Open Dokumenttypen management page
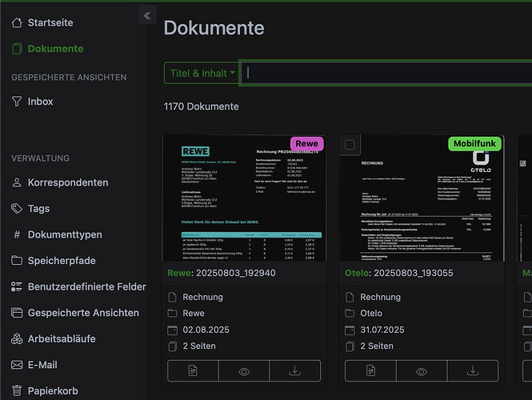Screen dimensions: 532x400 65,234
